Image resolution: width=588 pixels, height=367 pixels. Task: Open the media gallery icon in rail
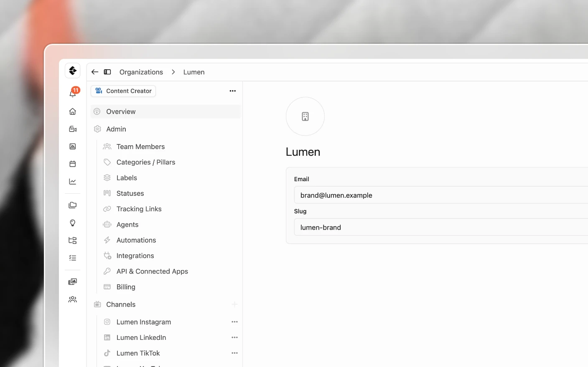tap(73, 282)
